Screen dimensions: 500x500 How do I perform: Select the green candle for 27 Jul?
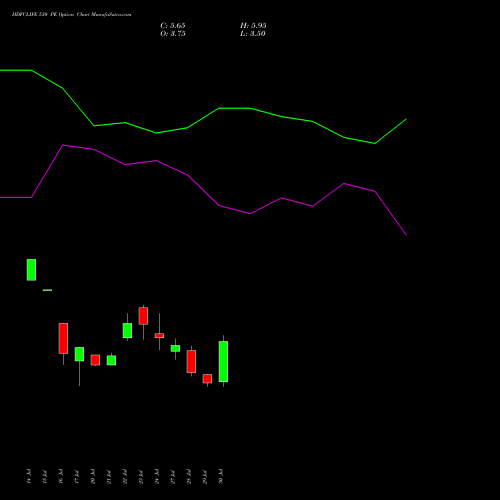point(175,348)
